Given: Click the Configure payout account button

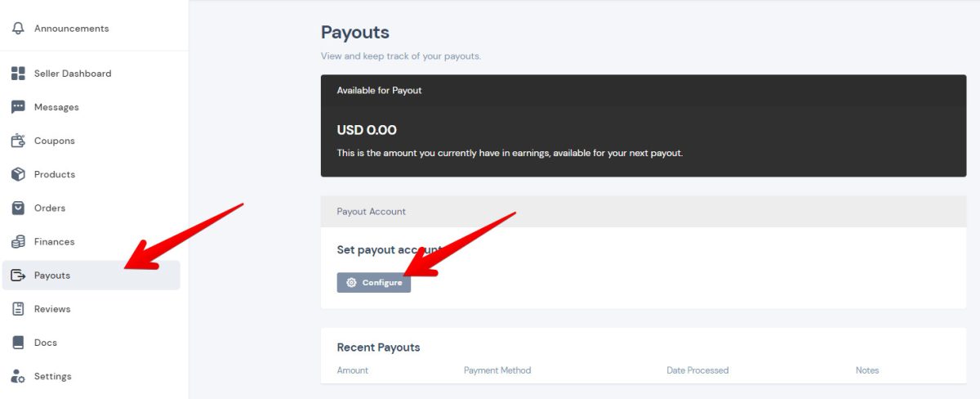Looking at the screenshot, I should 374,282.
